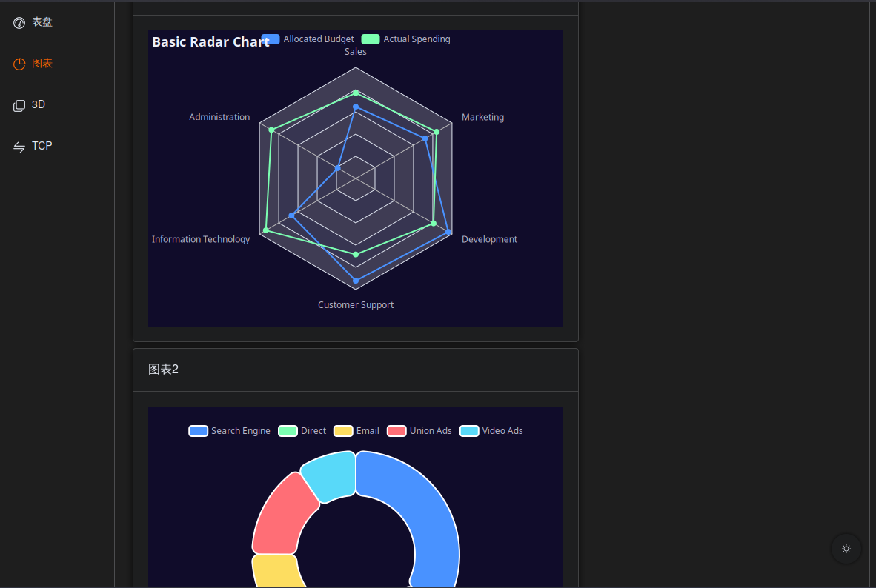Click the green Actual Spending point on Administration axis
Screen dimensions: 876x588
pyautogui.click(x=271, y=130)
